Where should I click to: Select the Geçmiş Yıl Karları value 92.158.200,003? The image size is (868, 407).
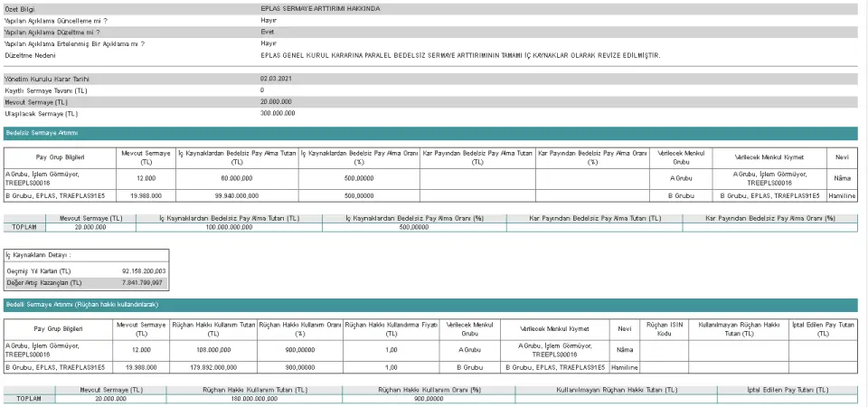144,270
